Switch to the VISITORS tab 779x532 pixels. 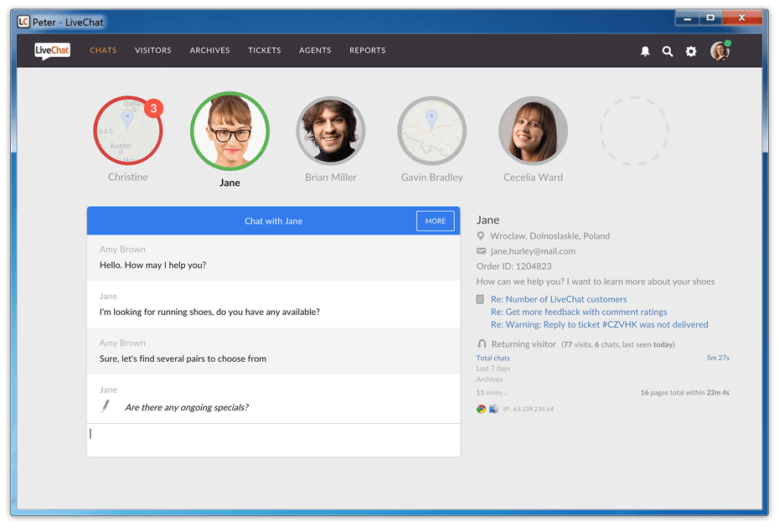pyautogui.click(x=152, y=50)
